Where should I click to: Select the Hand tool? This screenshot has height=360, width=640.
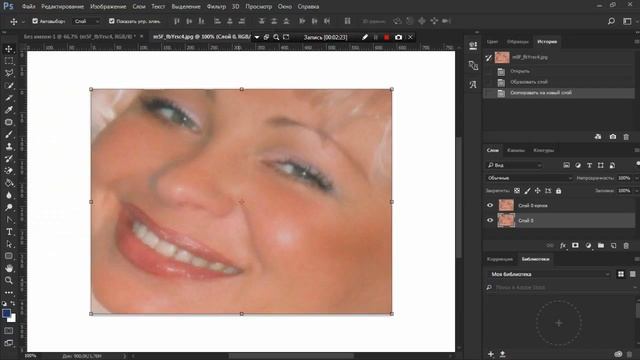(9, 268)
